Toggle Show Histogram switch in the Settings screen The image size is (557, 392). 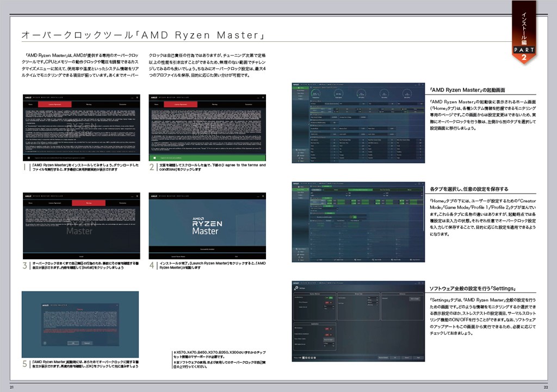pyautogui.click(x=329, y=302)
